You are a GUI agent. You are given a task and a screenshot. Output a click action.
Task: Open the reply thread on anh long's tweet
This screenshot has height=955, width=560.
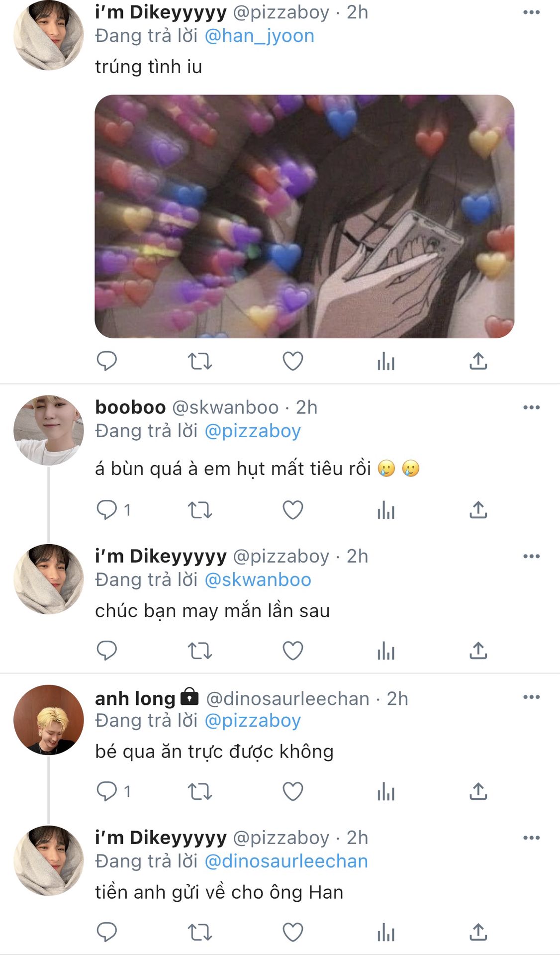click(113, 791)
